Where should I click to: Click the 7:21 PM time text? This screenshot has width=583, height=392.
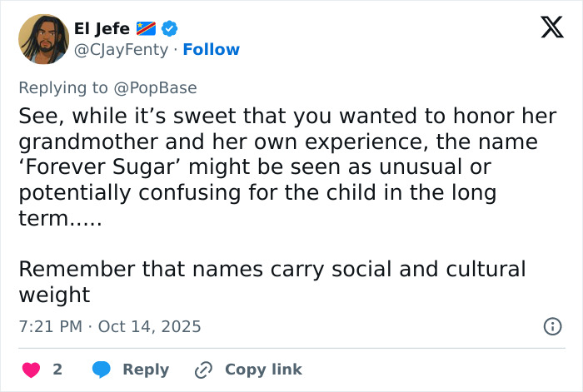click(49, 326)
